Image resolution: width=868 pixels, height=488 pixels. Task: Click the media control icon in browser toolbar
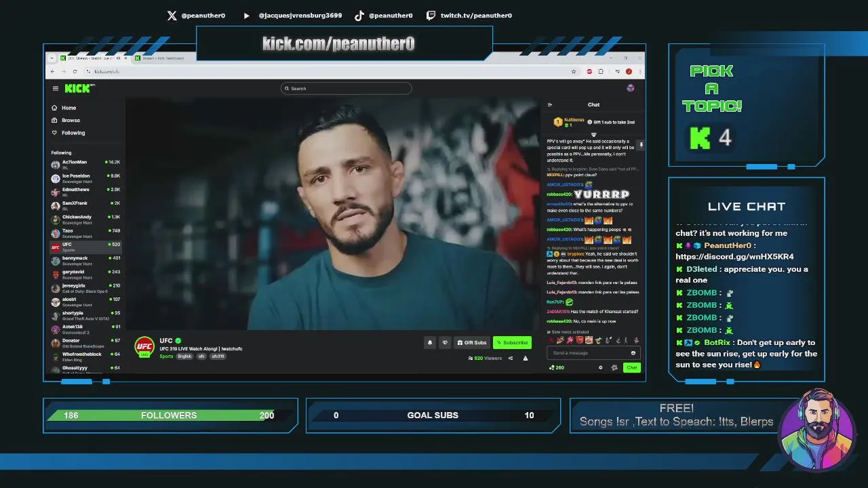click(617, 71)
